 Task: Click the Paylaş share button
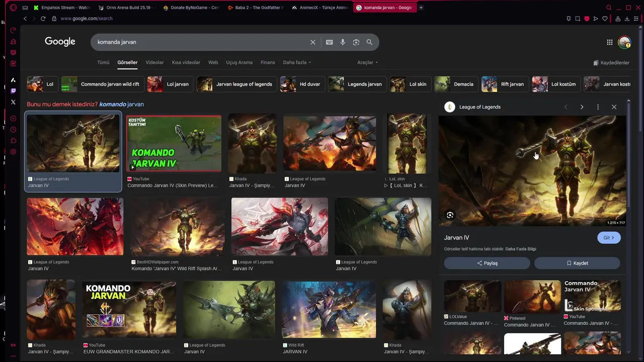click(x=487, y=263)
